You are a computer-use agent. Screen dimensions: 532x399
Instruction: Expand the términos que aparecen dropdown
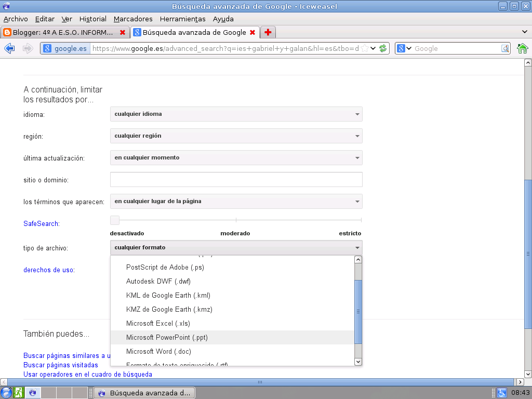[236, 201]
